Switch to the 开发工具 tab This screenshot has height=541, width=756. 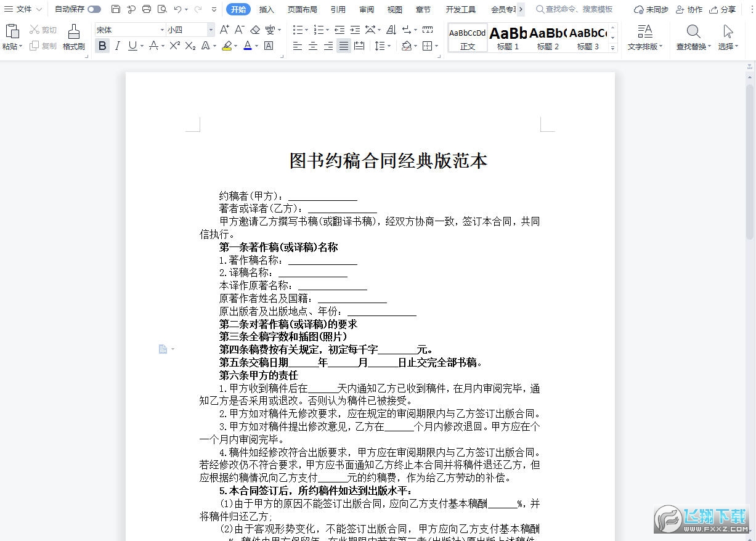tap(461, 9)
